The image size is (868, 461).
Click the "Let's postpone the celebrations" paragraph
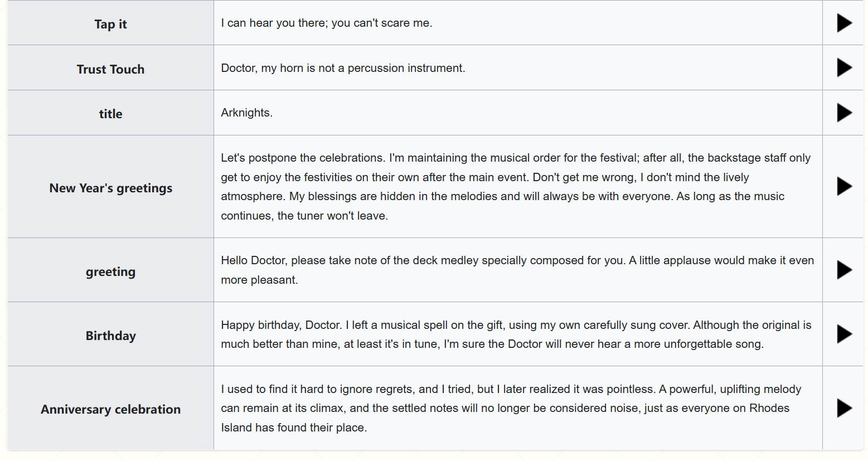(x=516, y=187)
